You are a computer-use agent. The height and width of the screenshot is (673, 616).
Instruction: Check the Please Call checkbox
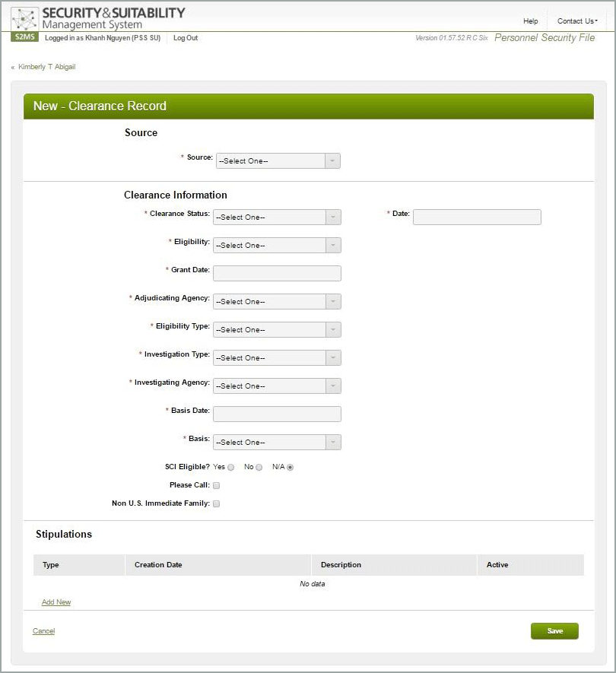point(216,485)
